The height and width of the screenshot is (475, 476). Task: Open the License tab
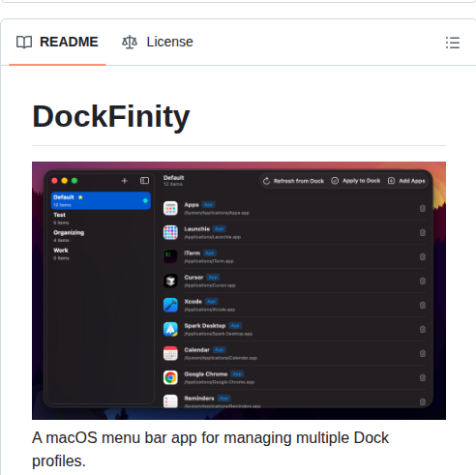158,42
